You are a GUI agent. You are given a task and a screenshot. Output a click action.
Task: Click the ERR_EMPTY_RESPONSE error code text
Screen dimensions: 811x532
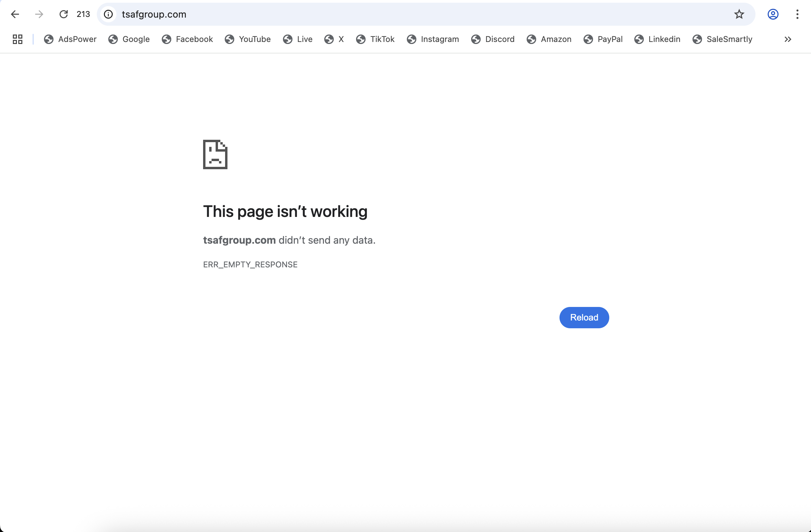tap(250, 265)
